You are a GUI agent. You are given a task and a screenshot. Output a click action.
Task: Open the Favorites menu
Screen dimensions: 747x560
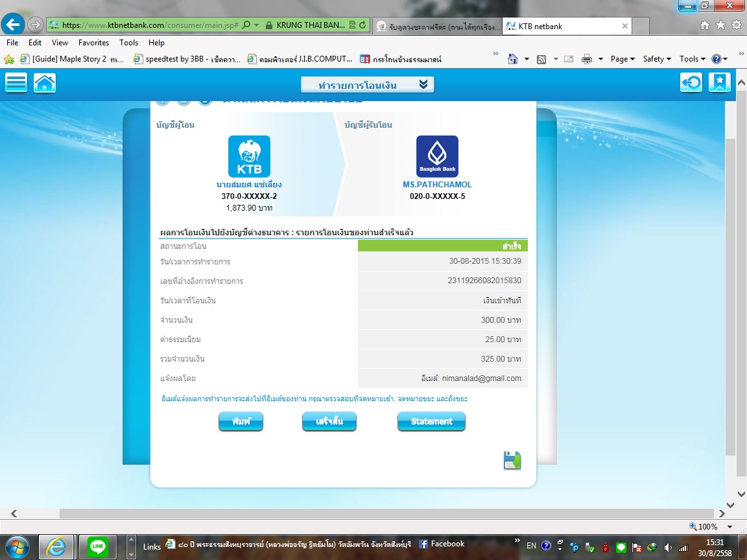point(93,43)
